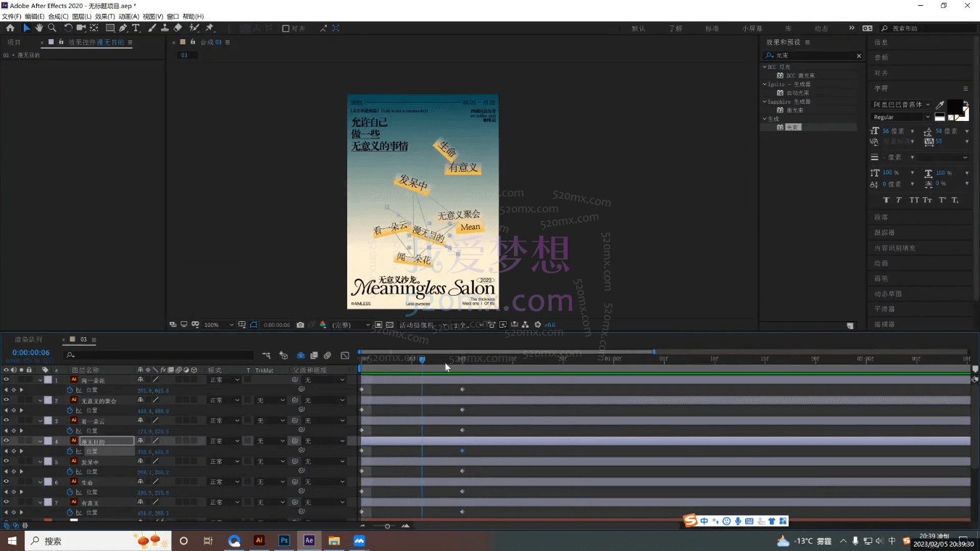The width and height of the screenshot is (980, 551).
Task: Open blend mode dropdown for layer 看一朵云
Action: (224, 420)
